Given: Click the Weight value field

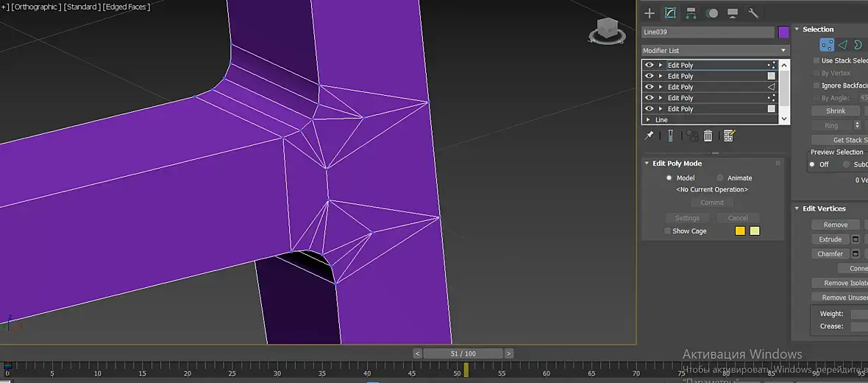Looking at the screenshot, I should tap(859, 314).
